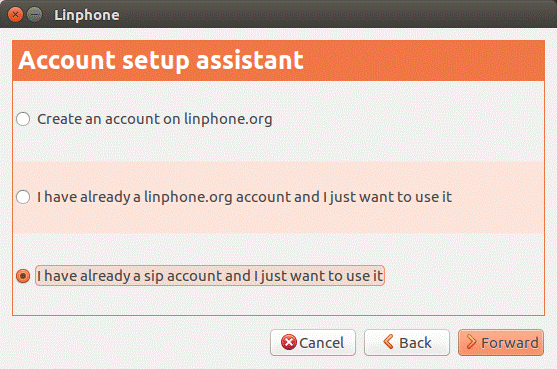This screenshot has height=369, width=557.
Task: Choose the existing linphone.org account radio button
Action: click(23, 197)
